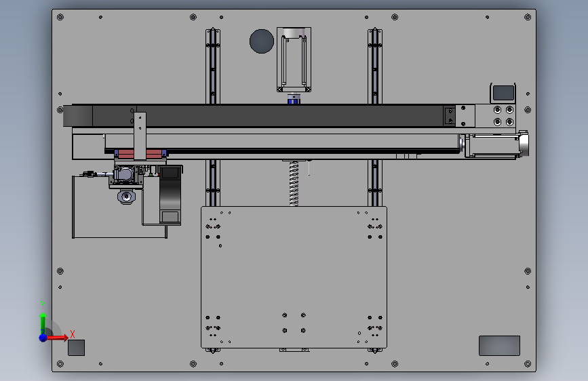This screenshot has height=381, width=588.
Task: Select the blue shaft coupling below the top motor
Action: 294,100
